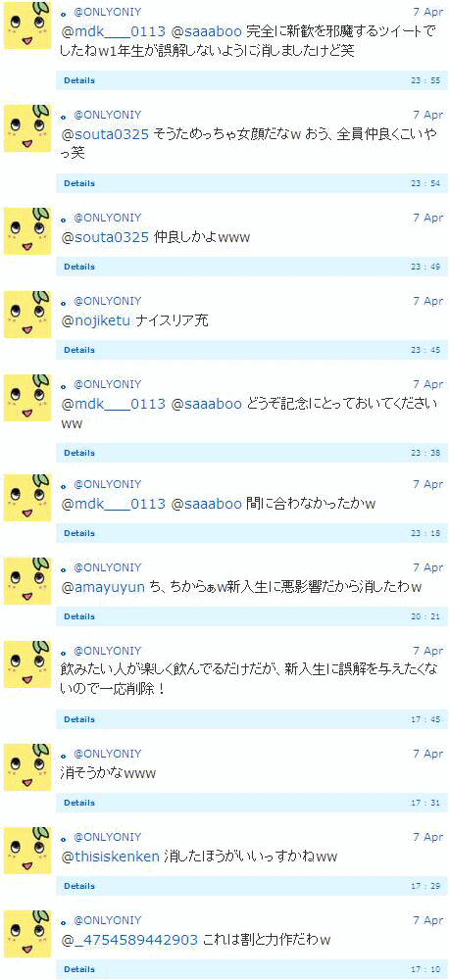The height and width of the screenshot is (980, 449).
Task: Click small circle icon beside 23:45 tweet username
Action: (64, 303)
